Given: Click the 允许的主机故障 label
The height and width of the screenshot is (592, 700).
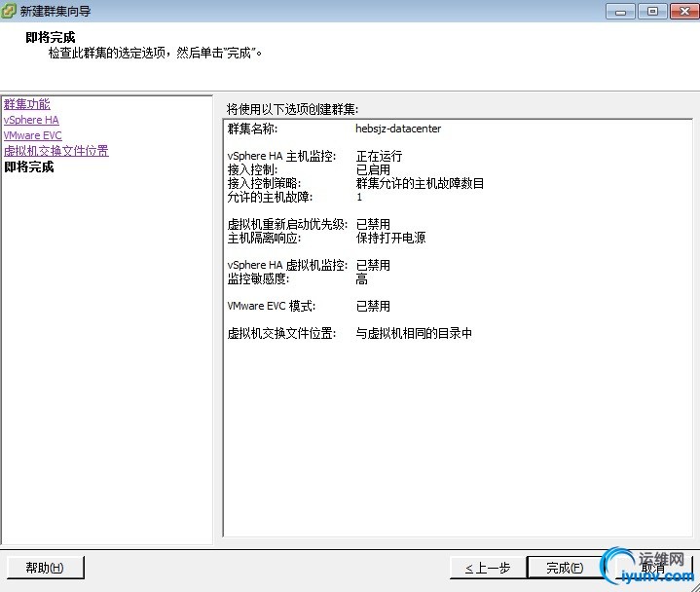Looking at the screenshot, I should [270, 197].
